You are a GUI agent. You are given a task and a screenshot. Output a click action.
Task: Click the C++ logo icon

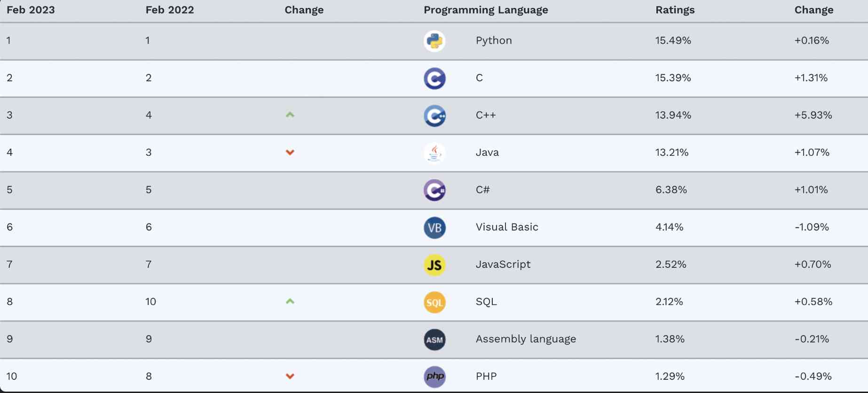click(434, 116)
